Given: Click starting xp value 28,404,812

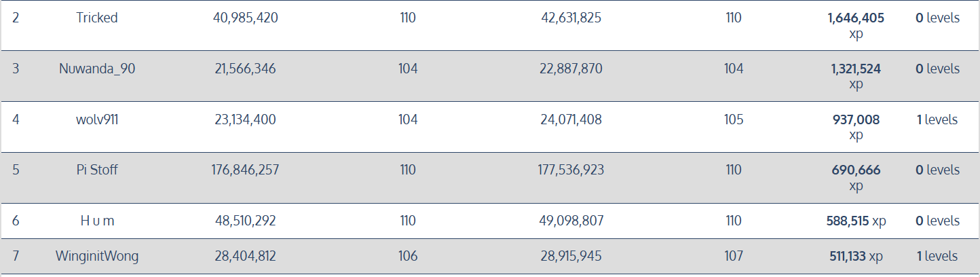Looking at the screenshot, I should click(244, 257).
